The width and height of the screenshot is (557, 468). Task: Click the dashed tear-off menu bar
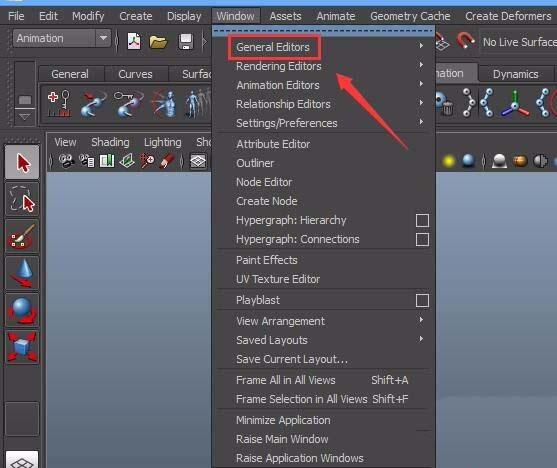coord(324,31)
